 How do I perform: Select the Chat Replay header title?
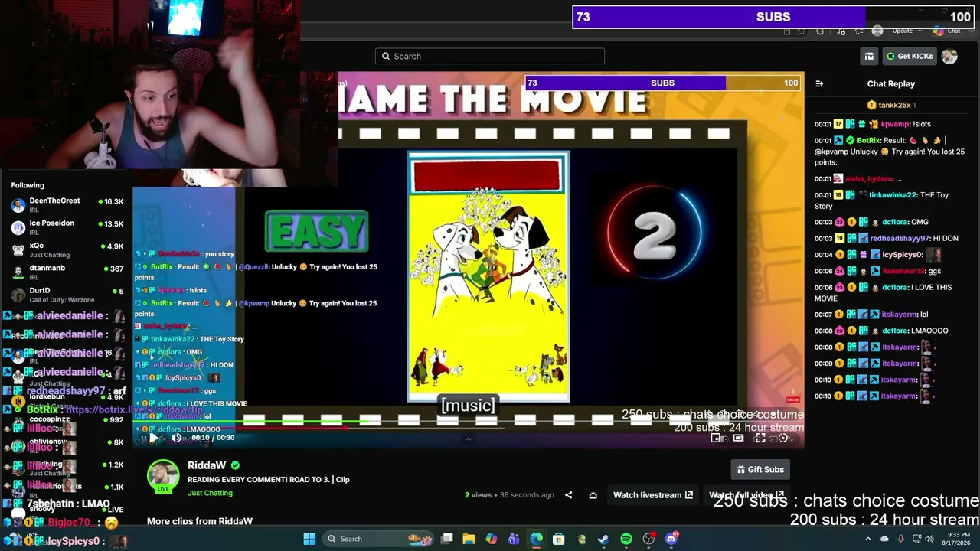coord(891,83)
